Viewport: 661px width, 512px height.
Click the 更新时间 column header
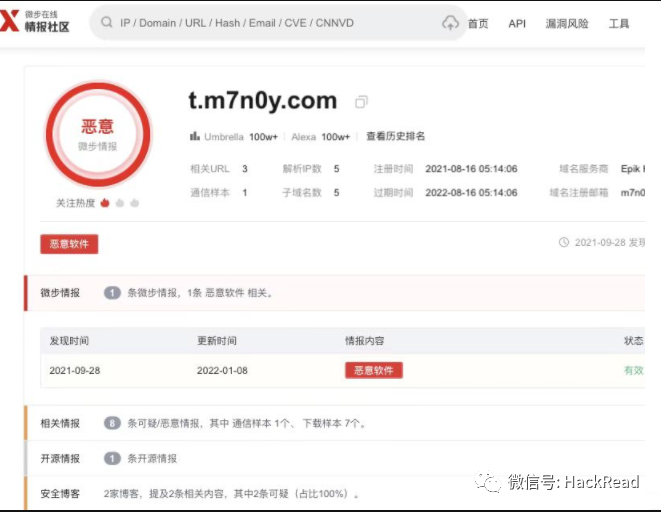click(217, 340)
